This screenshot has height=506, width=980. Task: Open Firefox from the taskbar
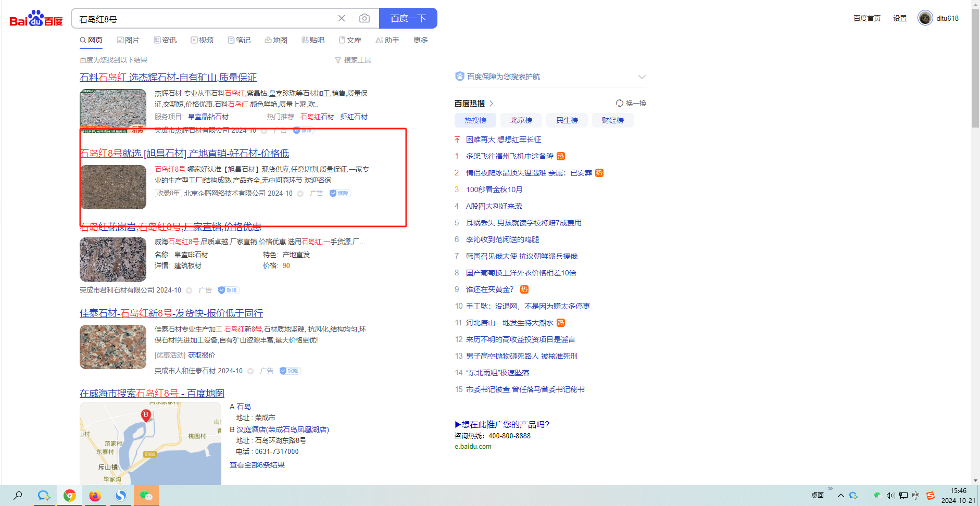[95, 496]
